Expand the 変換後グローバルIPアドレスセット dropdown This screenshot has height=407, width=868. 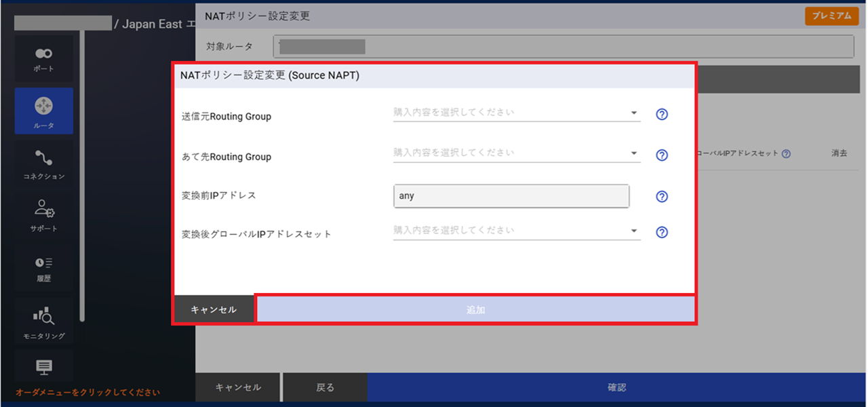point(517,231)
